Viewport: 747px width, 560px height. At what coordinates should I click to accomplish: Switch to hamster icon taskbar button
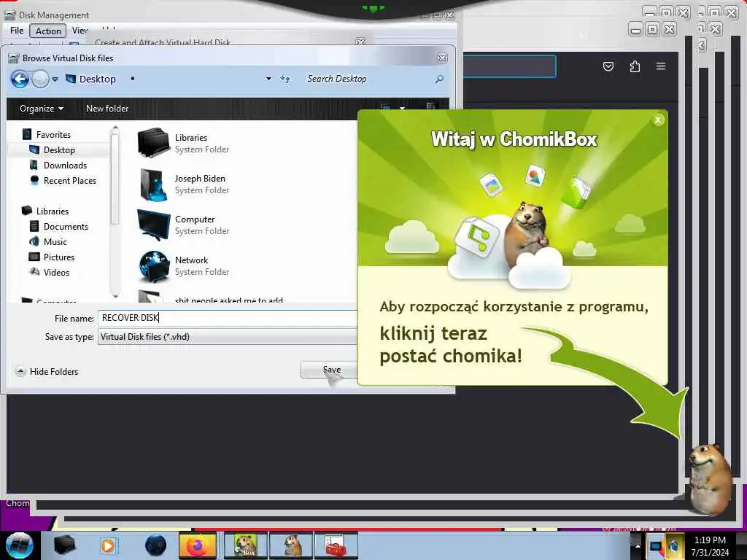coord(292,545)
